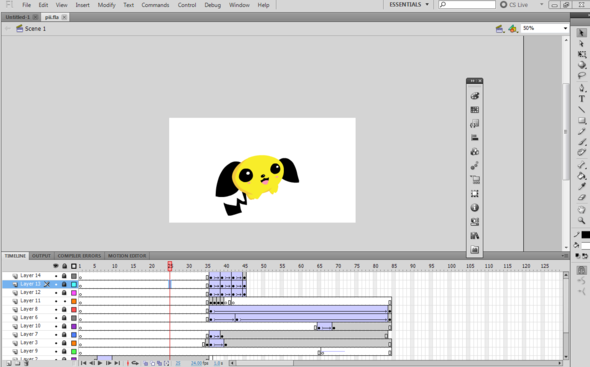Screen dimensions: 590x367
Task: Open the Edit Scene dropdown
Action: [x=500, y=29]
